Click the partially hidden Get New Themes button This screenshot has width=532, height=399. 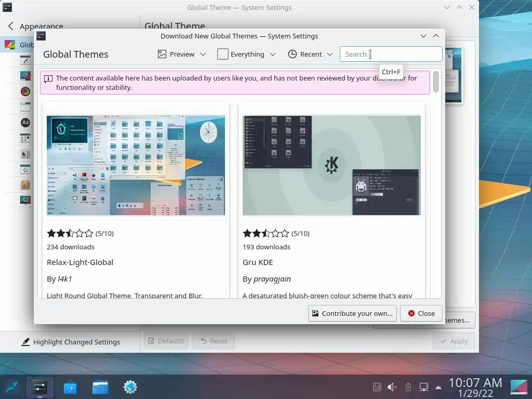(x=459, y=320)
